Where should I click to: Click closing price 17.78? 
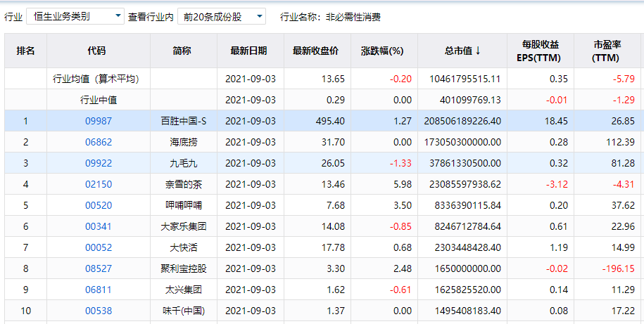[x=333, y=247]
